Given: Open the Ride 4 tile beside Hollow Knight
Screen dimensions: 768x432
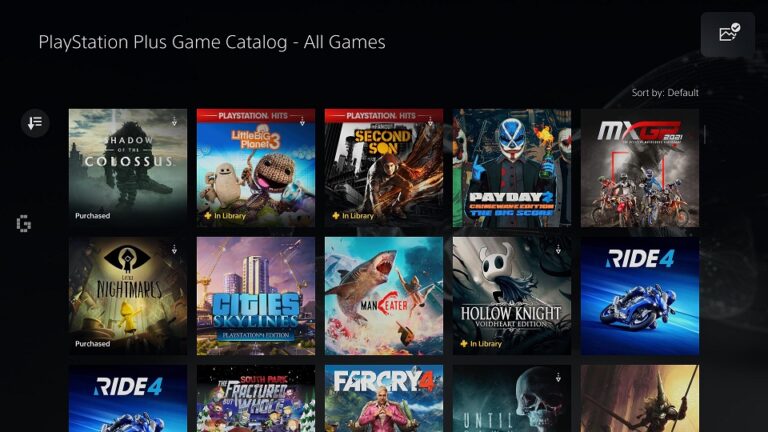Looking at the screenshot, I should pyautogui.click(x=640, y=296).
